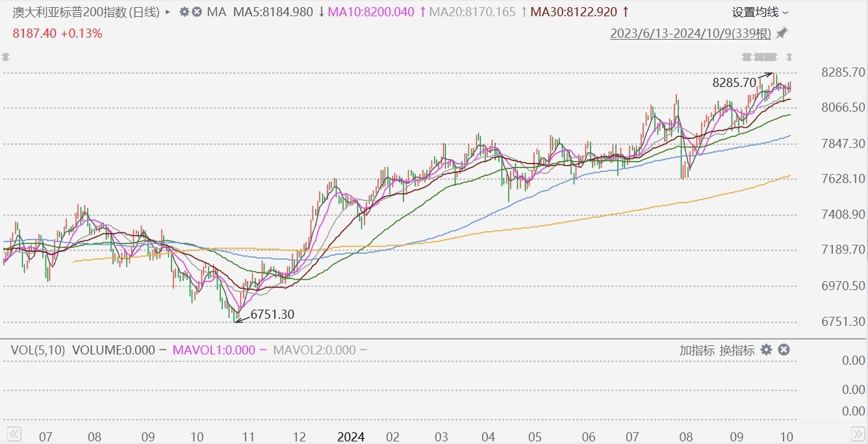
Task: Click the MAVOL2:0.000 label
Action: point(314,350)
